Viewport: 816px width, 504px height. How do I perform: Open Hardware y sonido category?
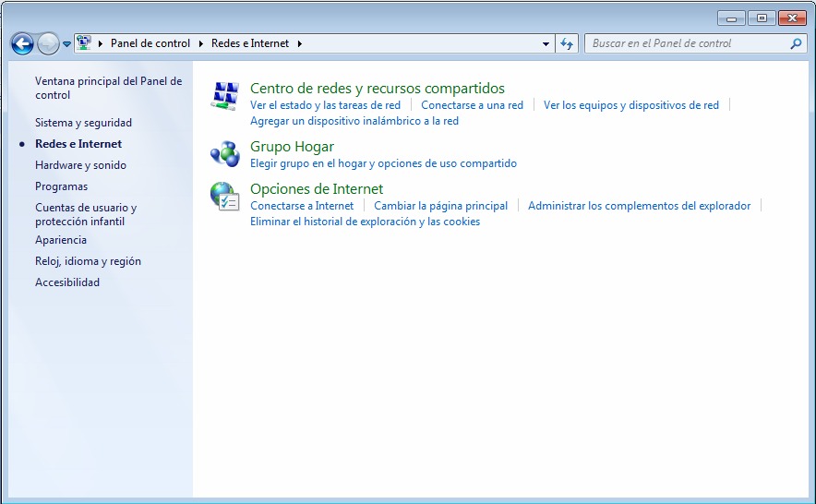[80, 165]
